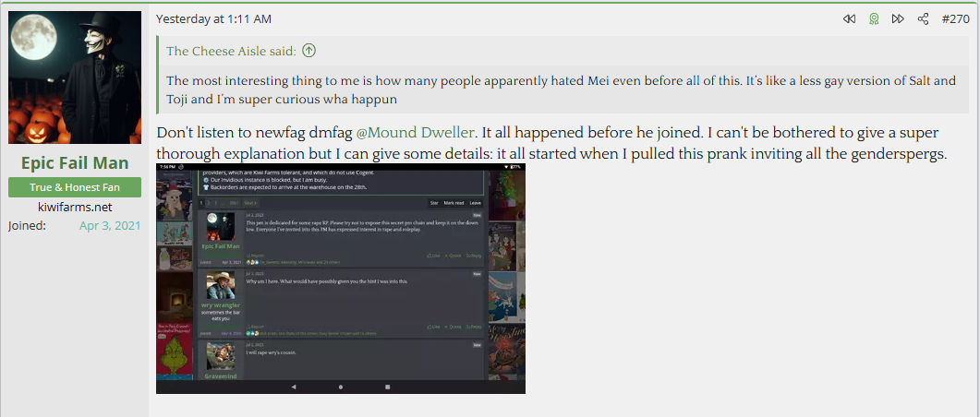The width and height of the screenshot is (980, 417).
Task: Click the Apr 3, 2021 join date
Action: [110, 225]
